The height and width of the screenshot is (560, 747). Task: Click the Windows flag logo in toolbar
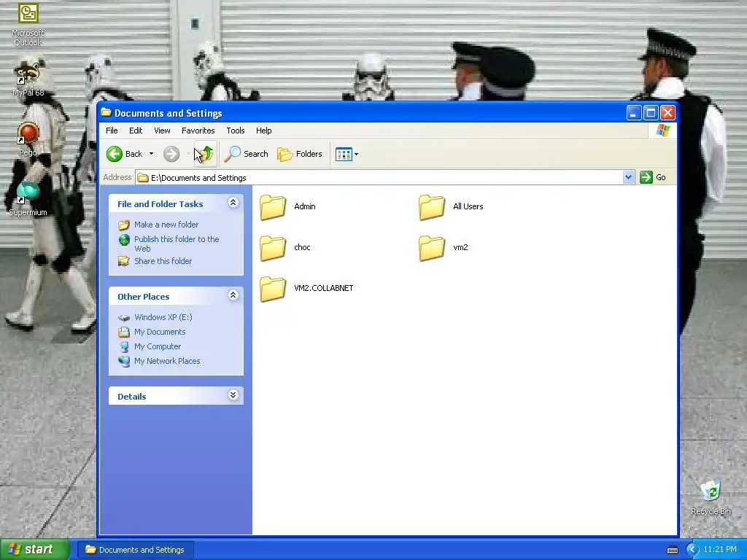[662, 131]
